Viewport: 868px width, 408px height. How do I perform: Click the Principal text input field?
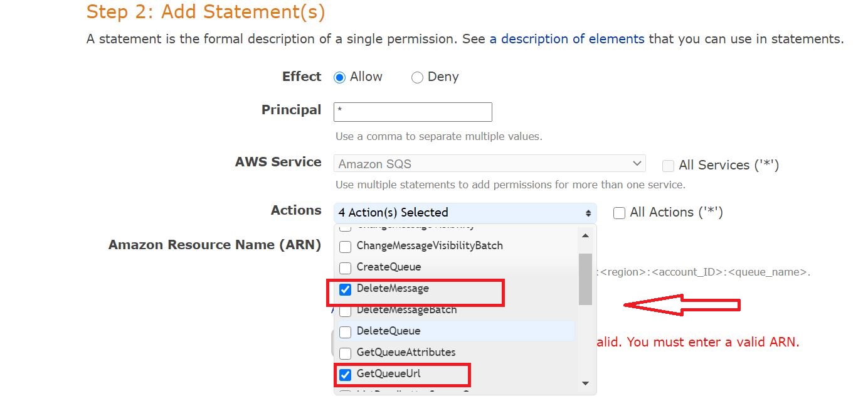(x=413, y=112)
